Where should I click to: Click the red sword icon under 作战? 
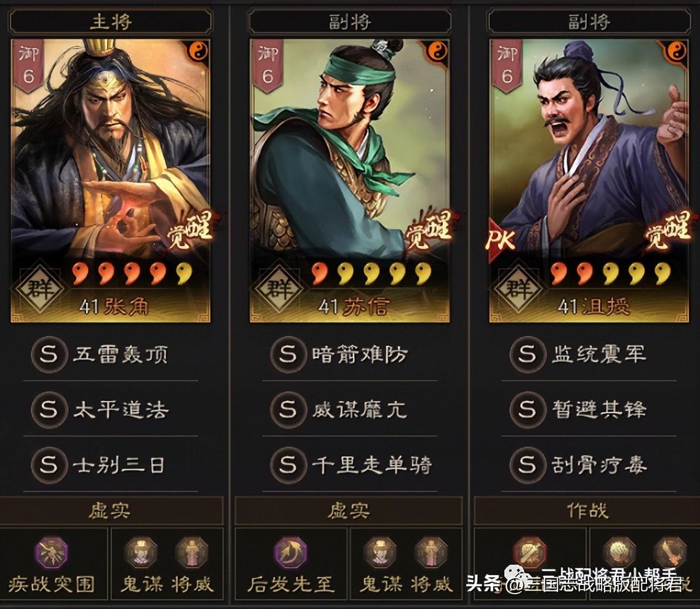click(x=530, y=552)
